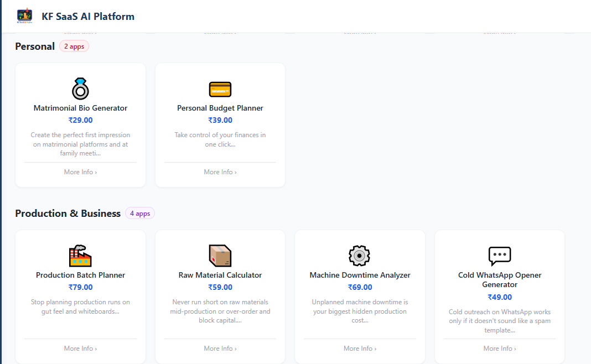Image resolution: width=591 pixels, height=364 pixels.
Task: Open More Info for Matrimonial Bio Generator
Action: tap(80, 171)
